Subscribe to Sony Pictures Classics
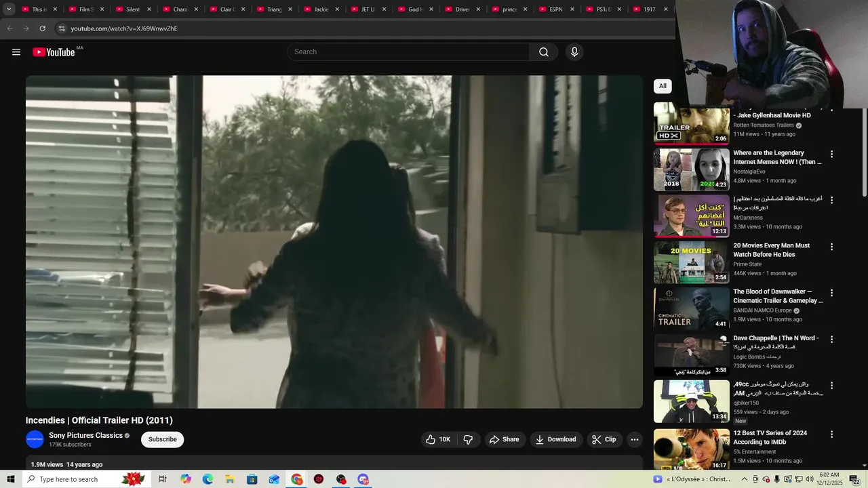 point(163,439)
